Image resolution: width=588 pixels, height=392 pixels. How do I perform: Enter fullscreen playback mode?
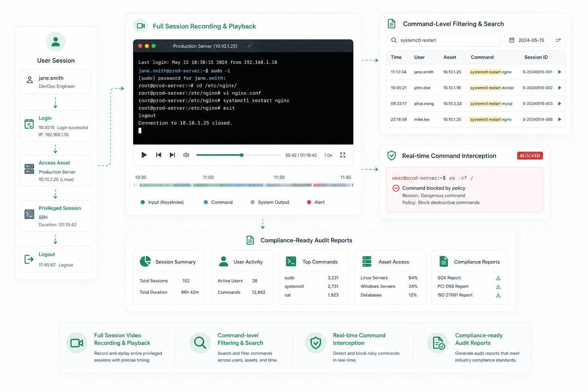(x=343, y=155)
